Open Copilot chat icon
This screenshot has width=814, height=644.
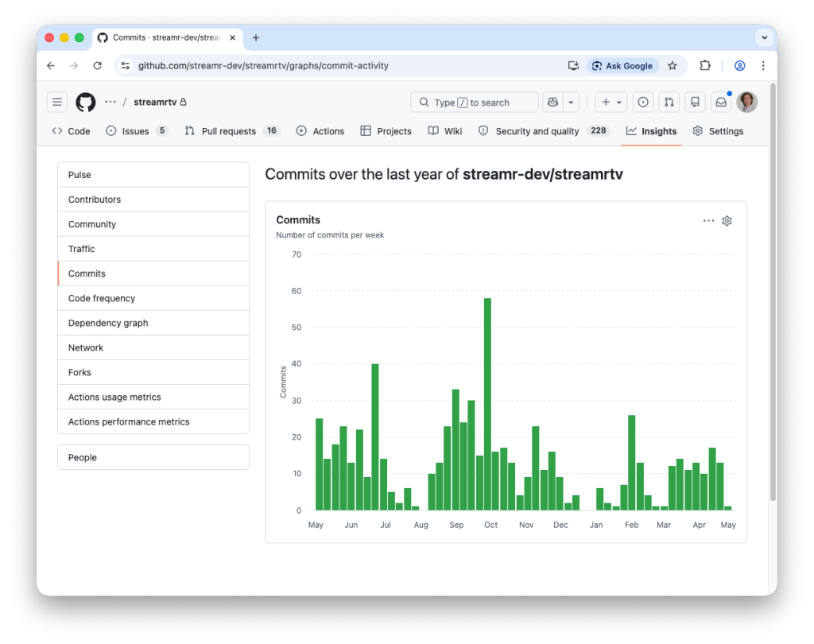tap(553, 103)
